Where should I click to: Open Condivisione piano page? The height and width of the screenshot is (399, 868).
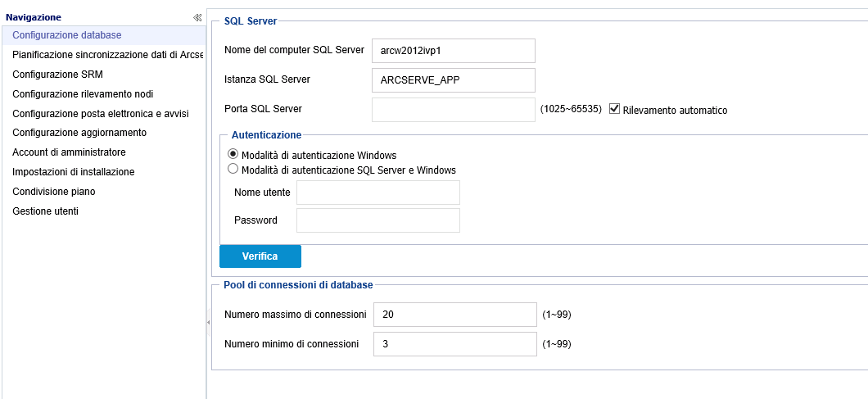54,192
